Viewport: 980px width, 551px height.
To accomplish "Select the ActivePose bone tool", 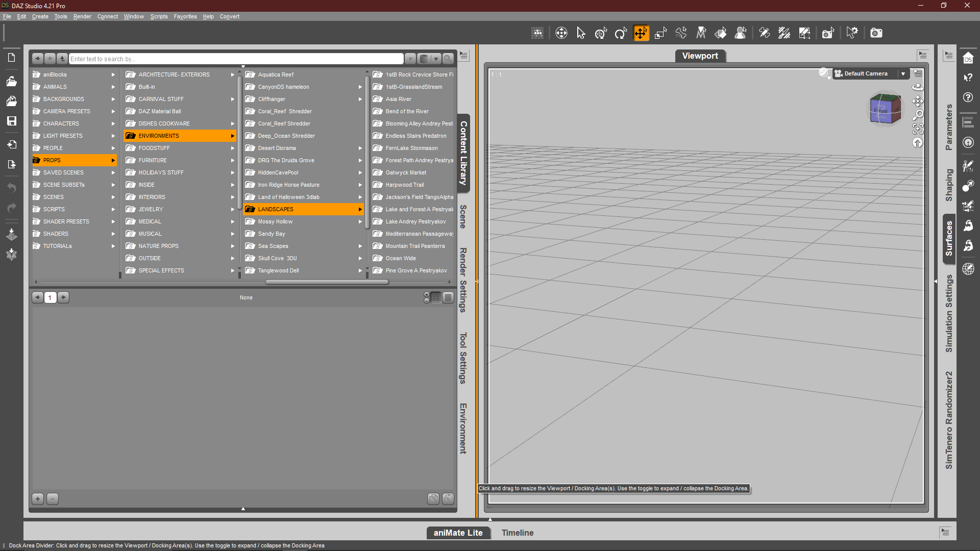I will (681, 33).
